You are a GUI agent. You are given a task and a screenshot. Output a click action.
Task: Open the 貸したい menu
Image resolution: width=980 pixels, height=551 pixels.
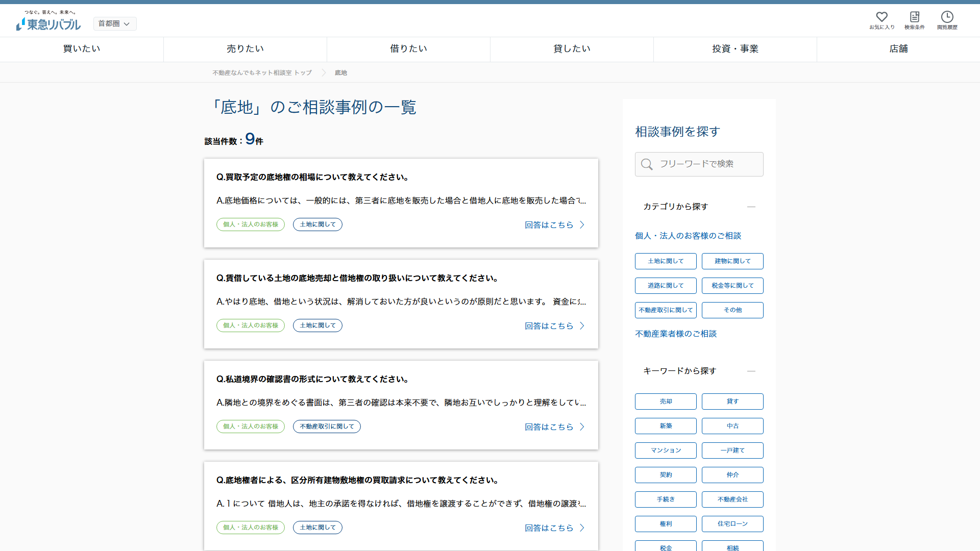pos(572,49)
